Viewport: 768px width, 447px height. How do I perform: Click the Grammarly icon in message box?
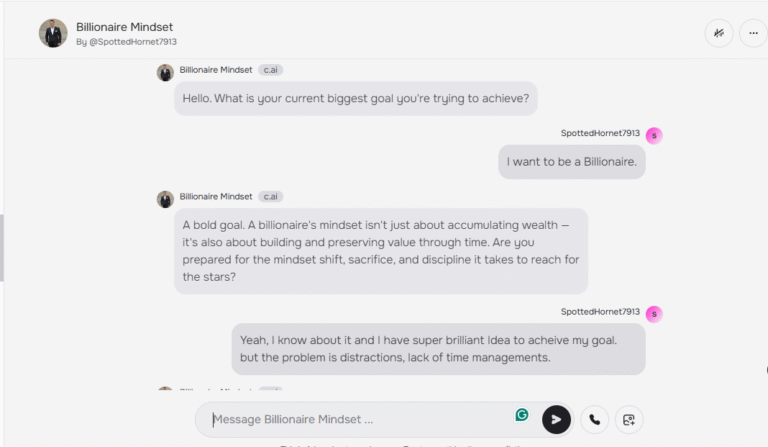(522, 415)
